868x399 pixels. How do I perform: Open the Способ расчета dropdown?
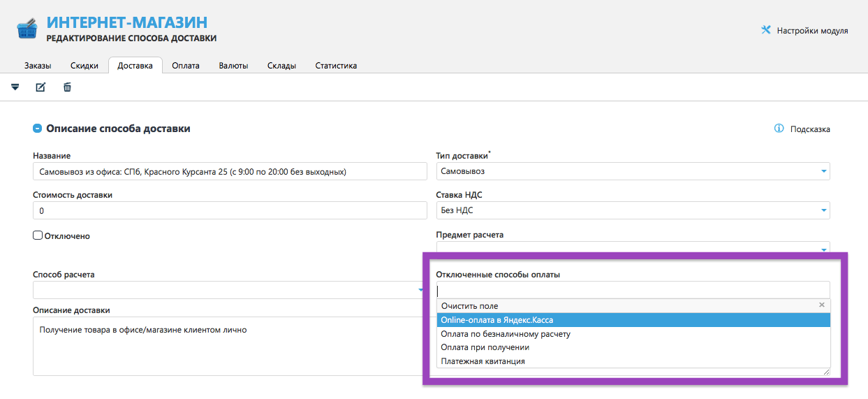(229, 290)
